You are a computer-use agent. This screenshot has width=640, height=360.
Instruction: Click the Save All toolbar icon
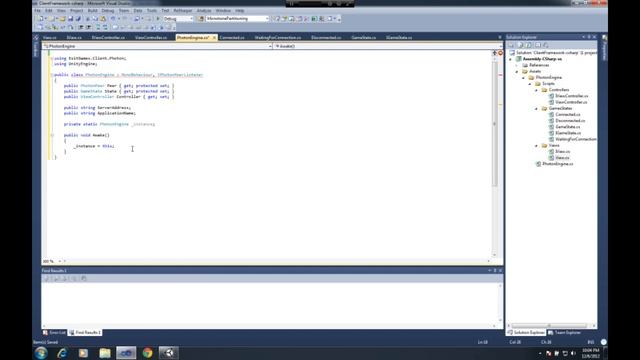pos(78,19)
